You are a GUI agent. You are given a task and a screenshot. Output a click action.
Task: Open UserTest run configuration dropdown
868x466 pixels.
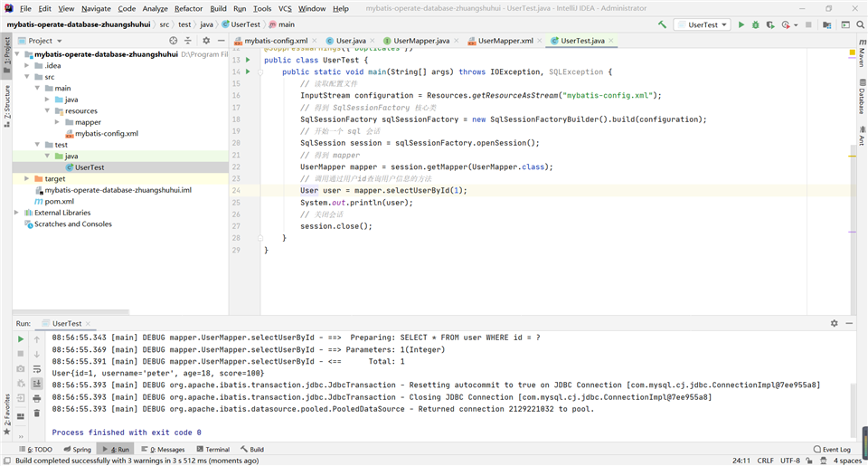[x=702, y=25]
